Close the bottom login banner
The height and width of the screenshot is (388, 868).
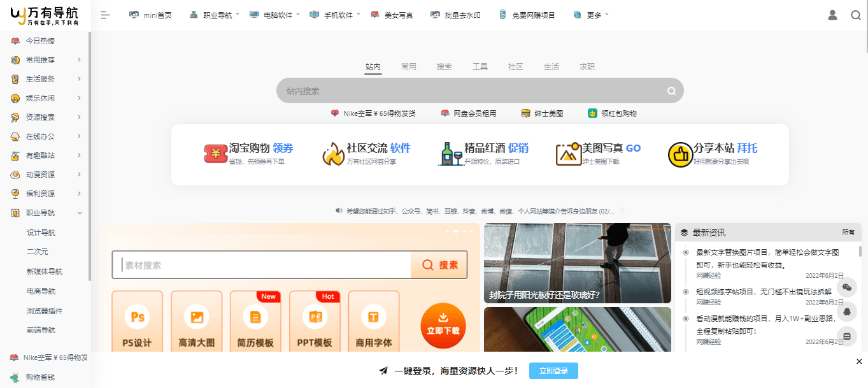pos(859,361)
